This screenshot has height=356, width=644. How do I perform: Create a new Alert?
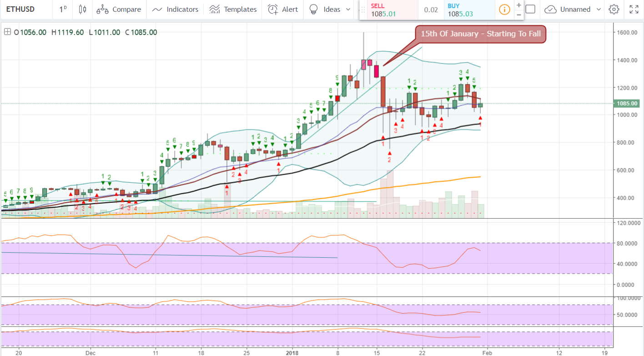pos(283,9)
